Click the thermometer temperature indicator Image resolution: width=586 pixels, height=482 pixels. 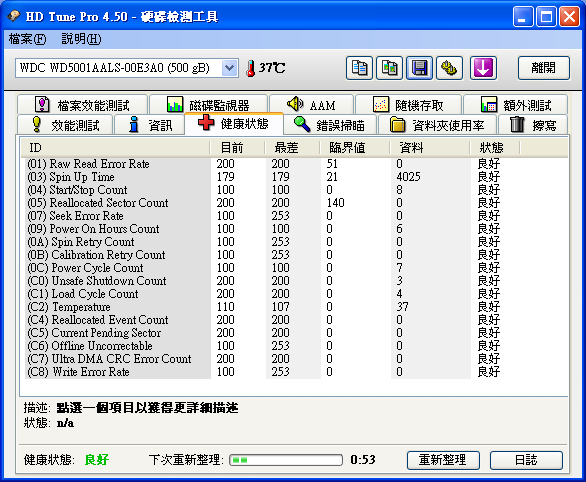click(x=266, y=68)
